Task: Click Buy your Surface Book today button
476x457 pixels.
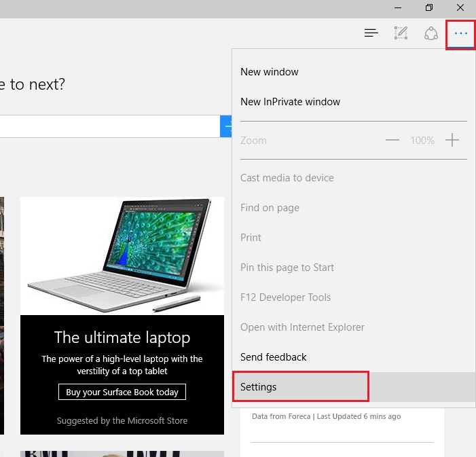Action: point(122,392)
